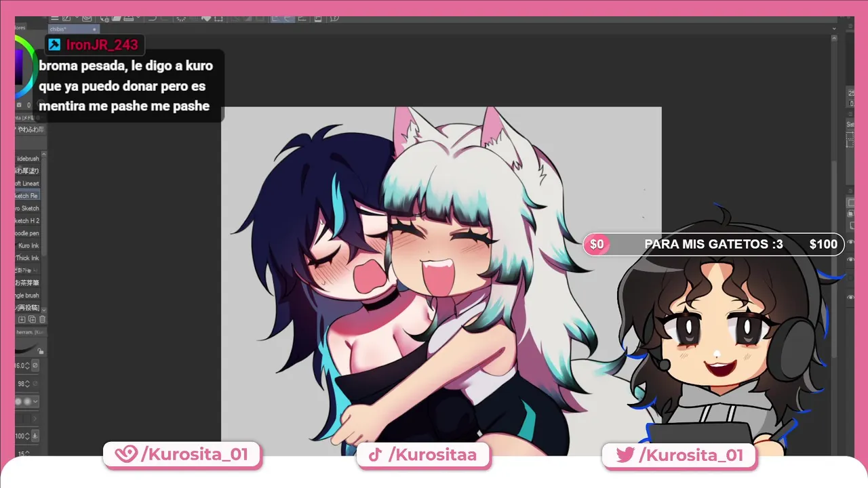
Task: Toggle the tool property lock icon
Action: point(41,351)
